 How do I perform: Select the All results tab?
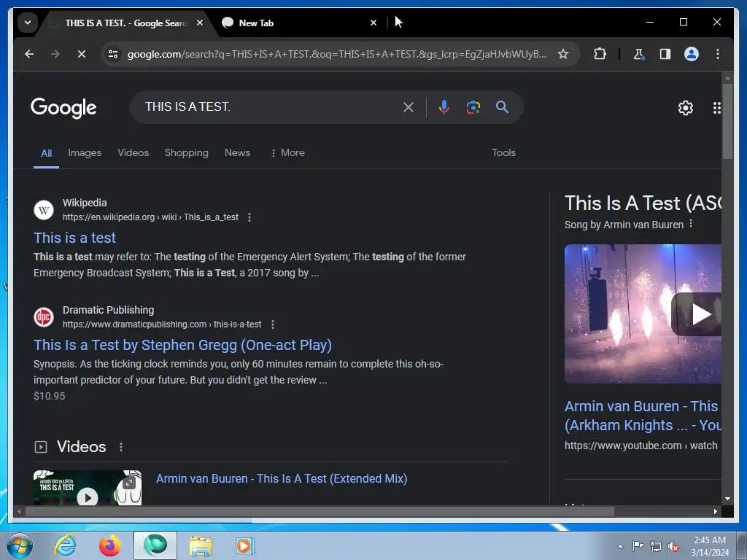(46, 153)
